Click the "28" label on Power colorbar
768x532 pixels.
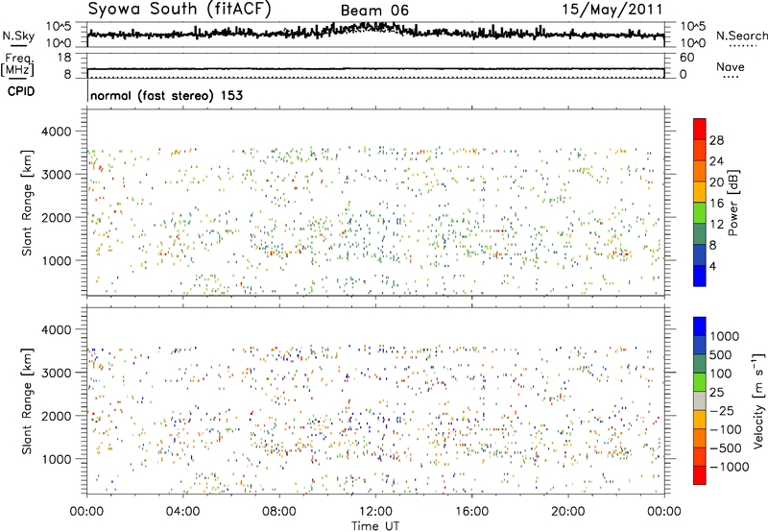point(716,140)
